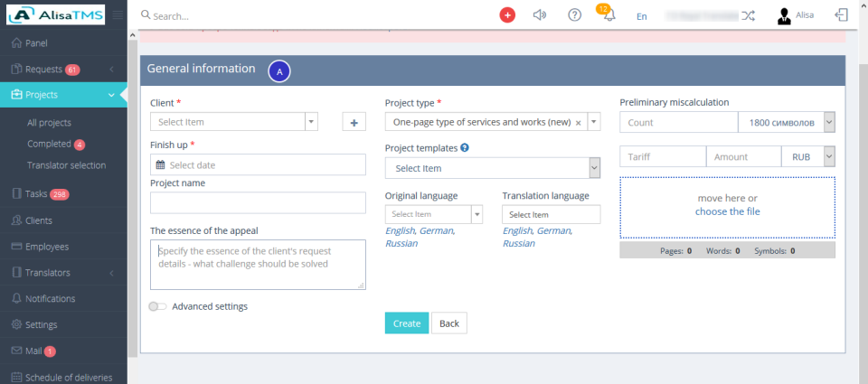This screenshot has height=384, width=868.
Task: Go to Clients in the sidebar
Action: 63,220
